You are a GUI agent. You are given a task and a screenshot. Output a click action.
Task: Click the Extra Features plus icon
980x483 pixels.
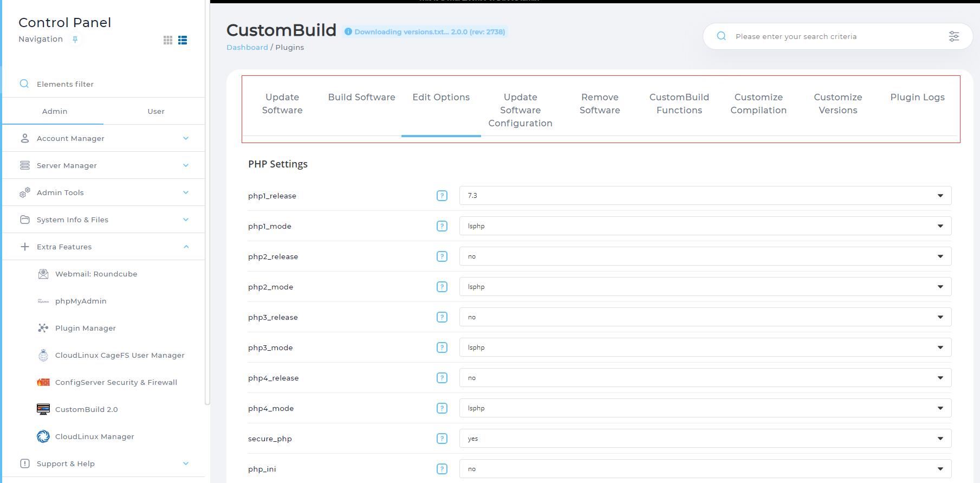24,247
